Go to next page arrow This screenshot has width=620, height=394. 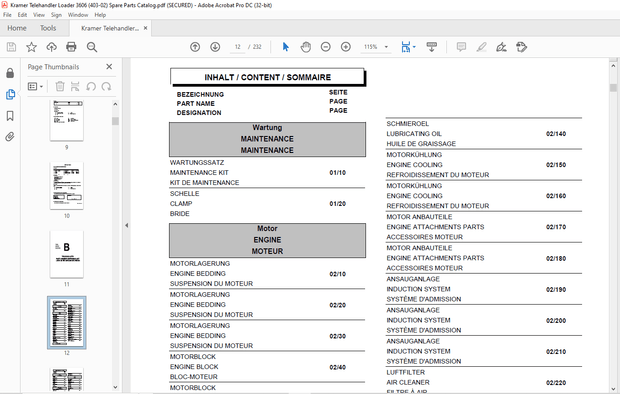215,47
